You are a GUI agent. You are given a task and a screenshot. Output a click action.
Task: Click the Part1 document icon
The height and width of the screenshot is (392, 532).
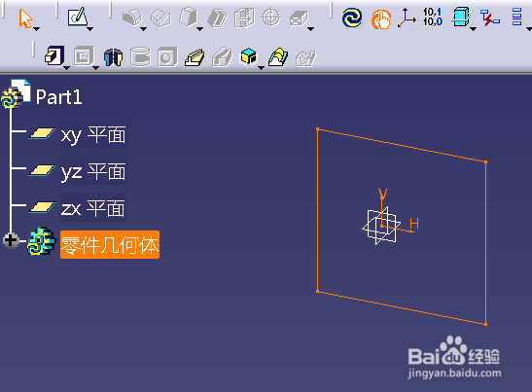point(16,94)
